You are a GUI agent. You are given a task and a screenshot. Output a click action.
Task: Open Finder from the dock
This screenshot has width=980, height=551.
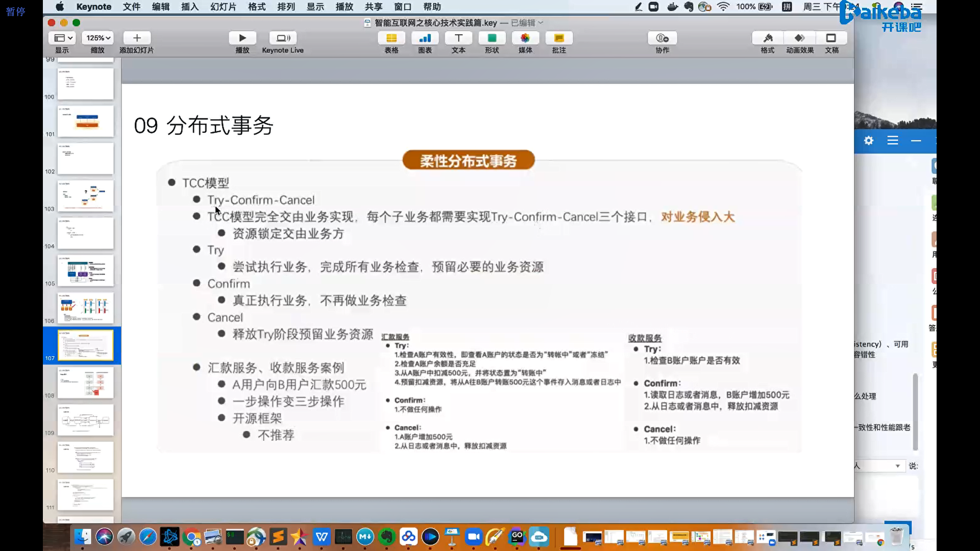click(x=83, y=537)
